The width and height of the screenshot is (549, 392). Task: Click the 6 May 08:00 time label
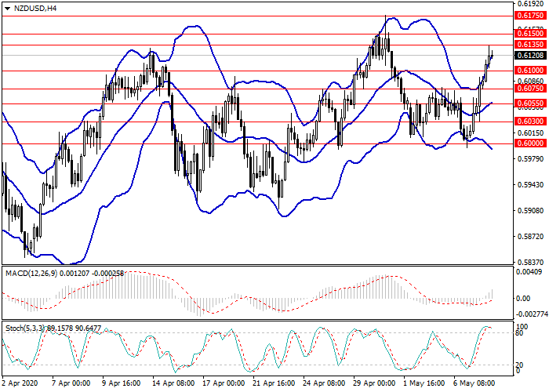pyautogui.click(x=475, y=385)
